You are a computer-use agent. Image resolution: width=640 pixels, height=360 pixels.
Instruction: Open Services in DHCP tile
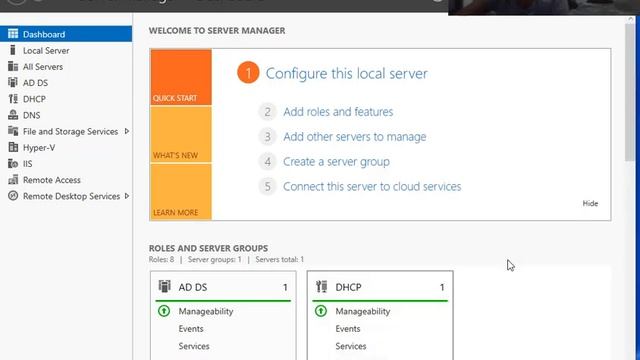coord(351,346)
